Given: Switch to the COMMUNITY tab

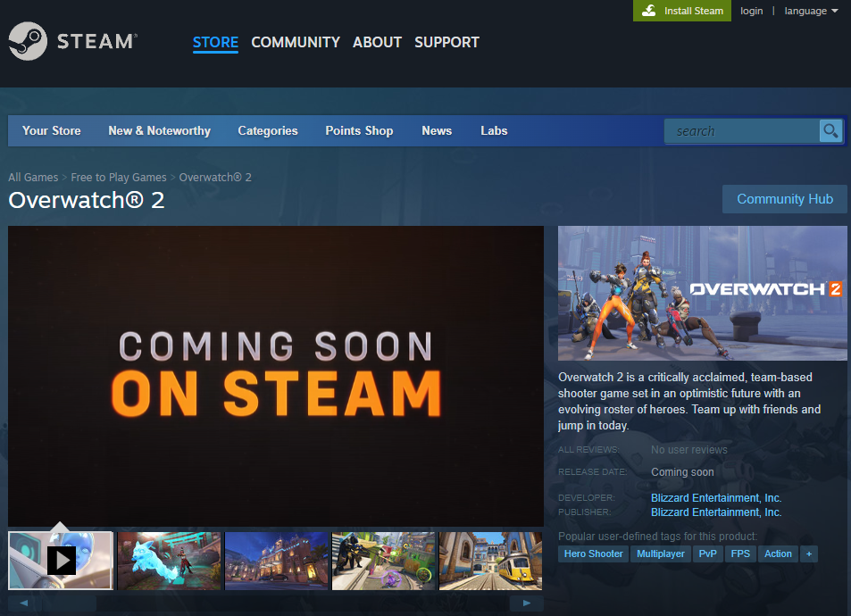Looking at the screenshot, I should tap(295, 42).
